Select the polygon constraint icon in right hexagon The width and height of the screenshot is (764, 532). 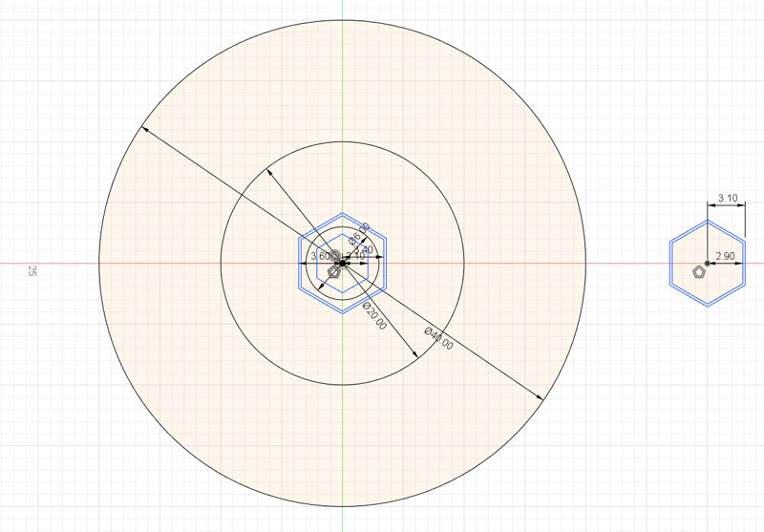699,273
